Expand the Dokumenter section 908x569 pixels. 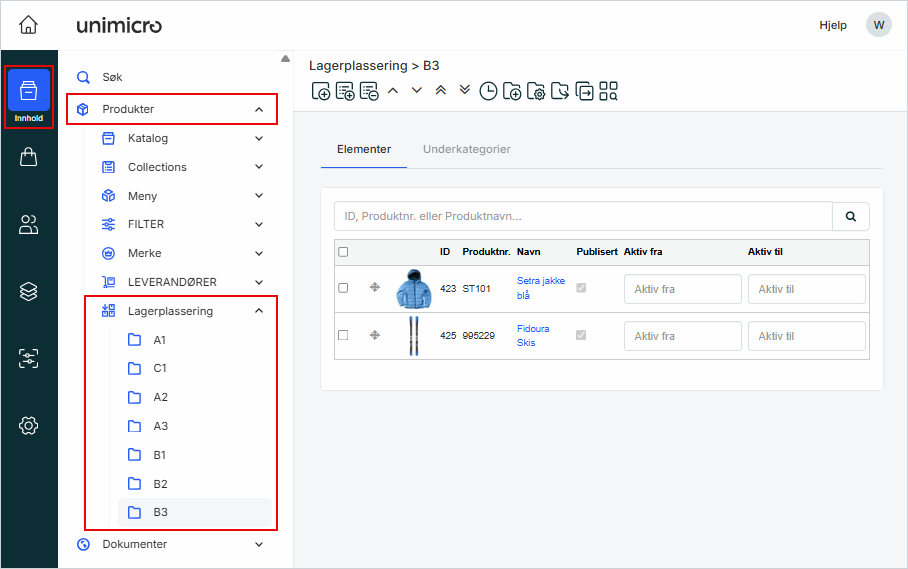[259, 545]
